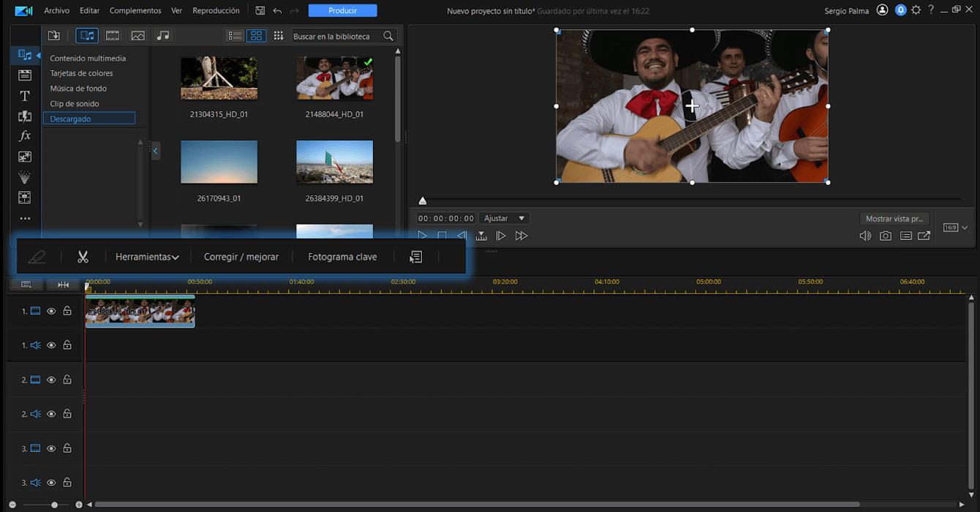Screen dimensions: 980x512
Task: Mute audio track 2 with its eye icon
Action: (51, 414)
